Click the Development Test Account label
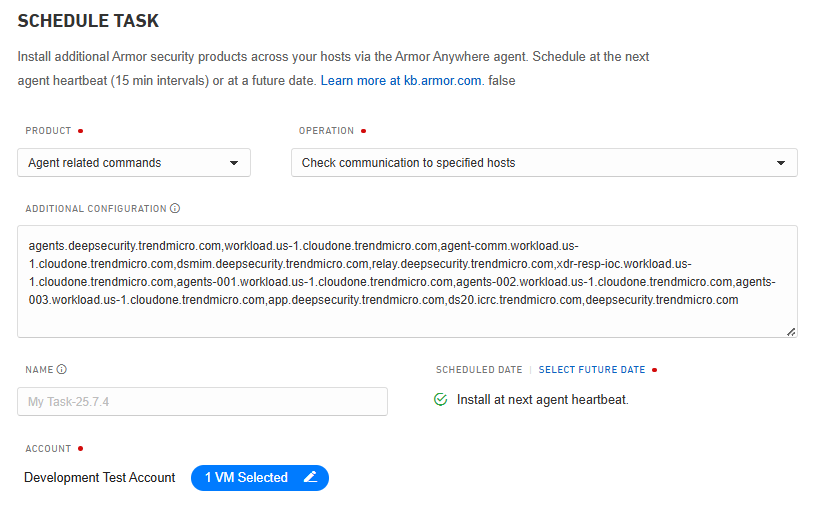 (x=100, y=478)
